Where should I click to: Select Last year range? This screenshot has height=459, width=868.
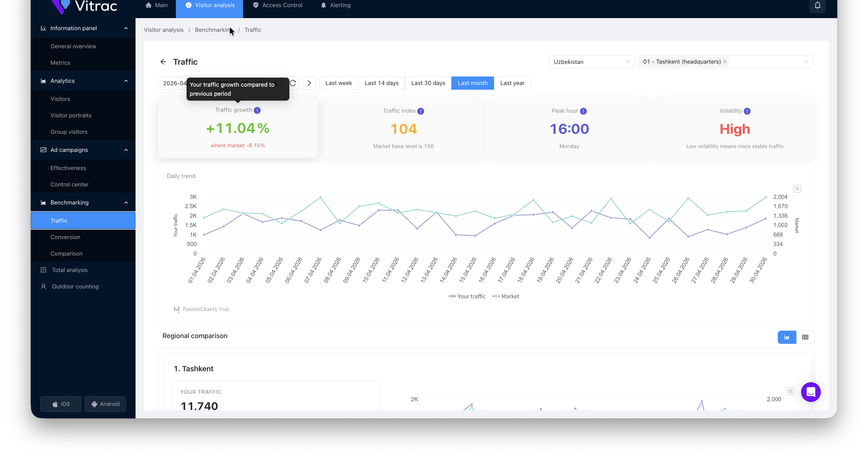[512, 83]
